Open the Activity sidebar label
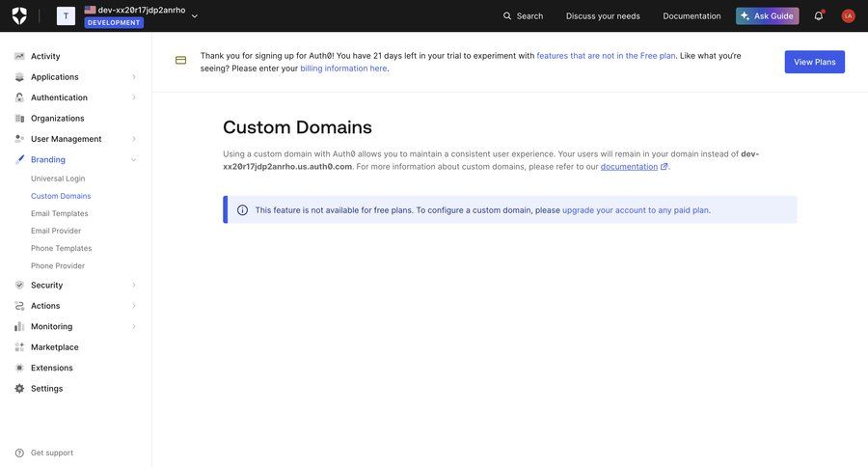The width and height of the screenshot is (868, 467). 45,56
